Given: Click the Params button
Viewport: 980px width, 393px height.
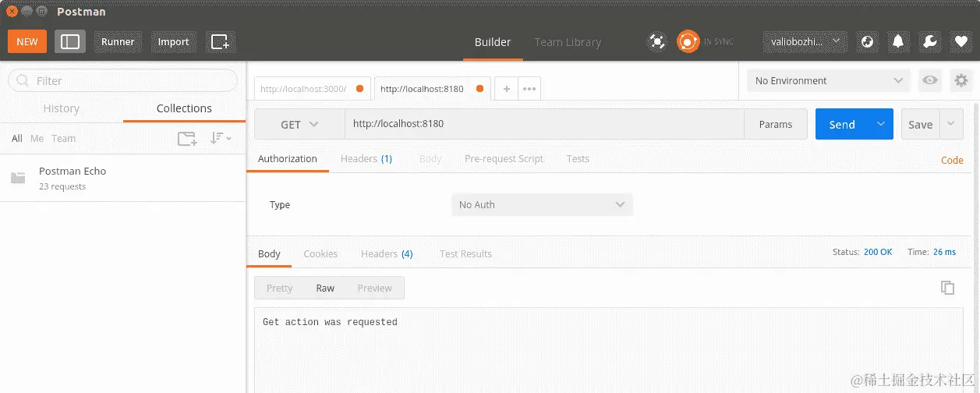Looking at the screenshot, I should [775, 124].
